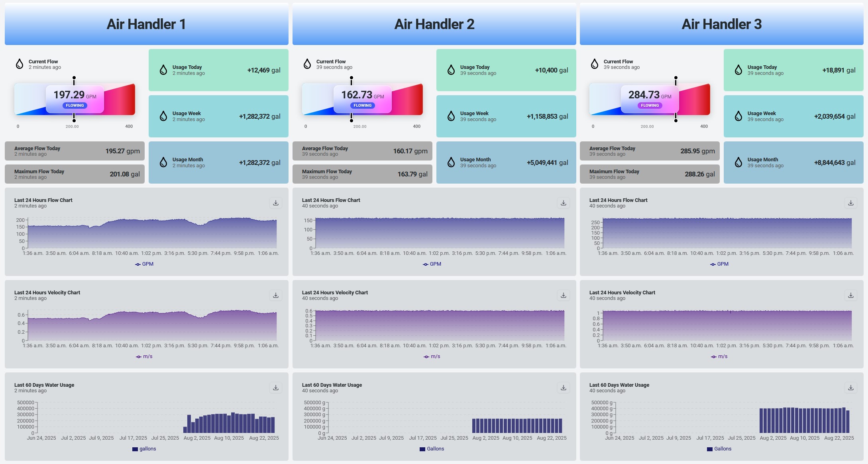Click drop icon on Air Handler 3 Usage Month

tap(738, 162)
